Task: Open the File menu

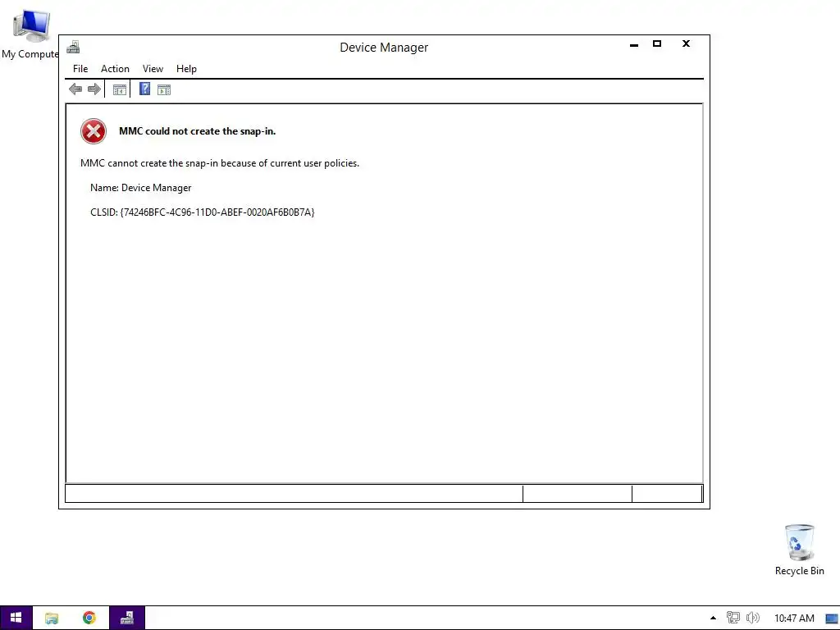Action: pos(80,69)
